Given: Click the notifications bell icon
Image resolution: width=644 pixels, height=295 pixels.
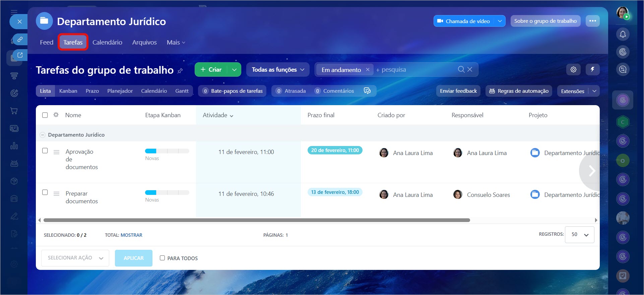Looking at the screenshot, I should tap(623, 34).
